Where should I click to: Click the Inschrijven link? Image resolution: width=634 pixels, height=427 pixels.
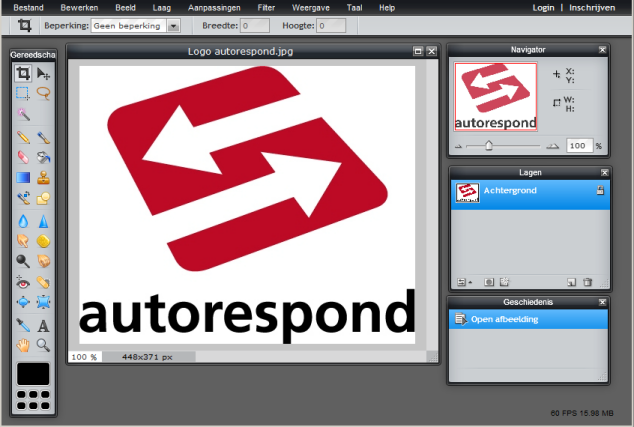[x=592, y=8]
